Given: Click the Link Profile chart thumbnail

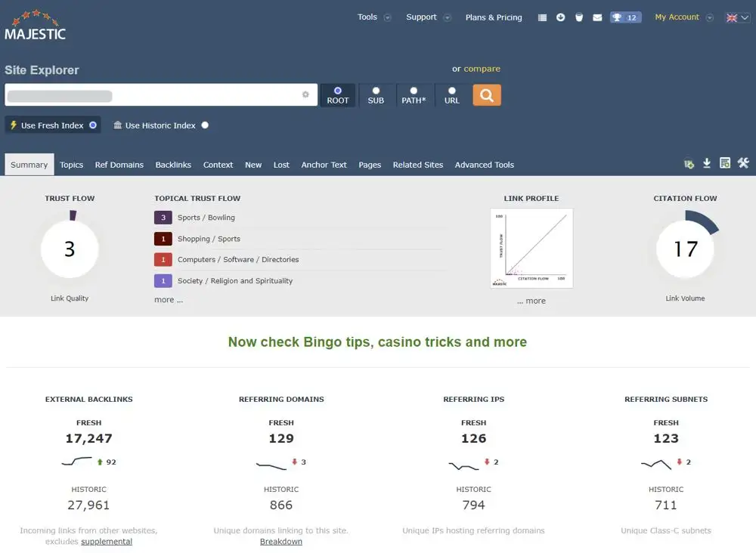Looking at the screenshot, I should pos(531,248).
